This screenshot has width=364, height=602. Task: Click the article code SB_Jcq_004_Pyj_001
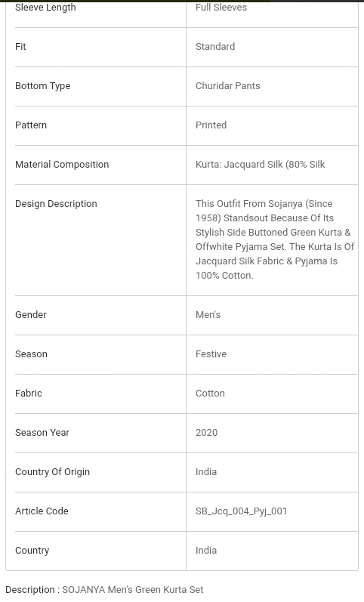pyautogui.click(x=241, y=511)
